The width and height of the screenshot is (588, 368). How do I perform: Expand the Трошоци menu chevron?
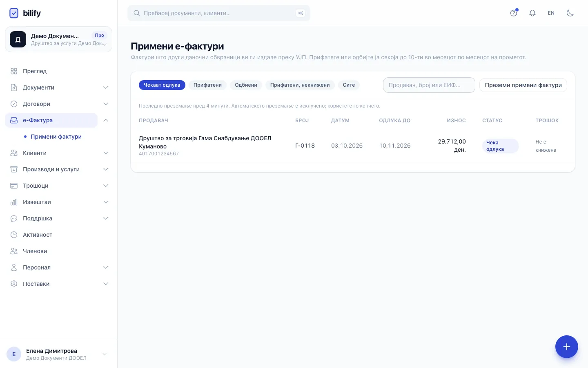(x=106, y=186)
